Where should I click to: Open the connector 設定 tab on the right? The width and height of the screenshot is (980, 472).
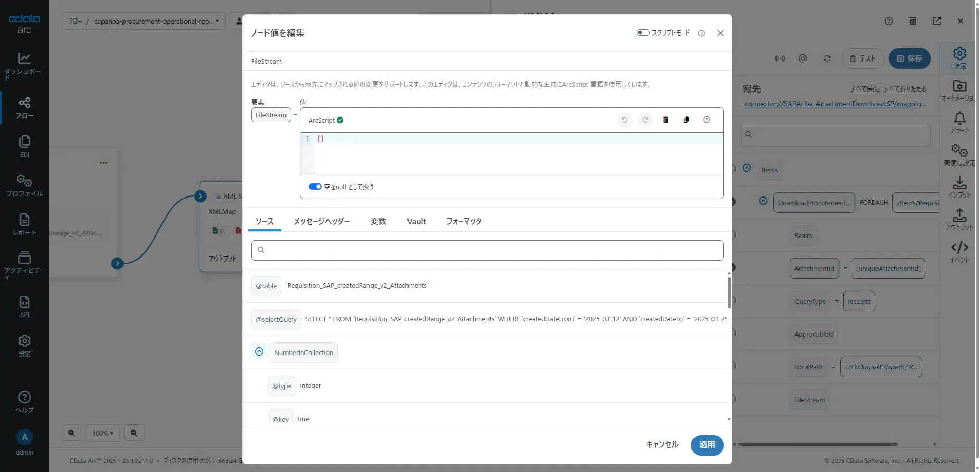(x=959, y=58)
